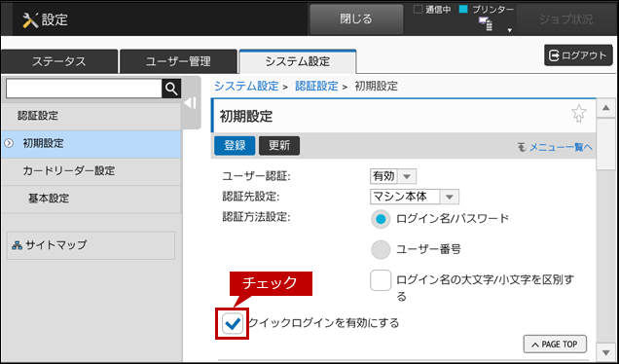Select 初期設定 in side menu
Image resolution: width=619 pixels, height=364 pixels.
click(91, 144)
